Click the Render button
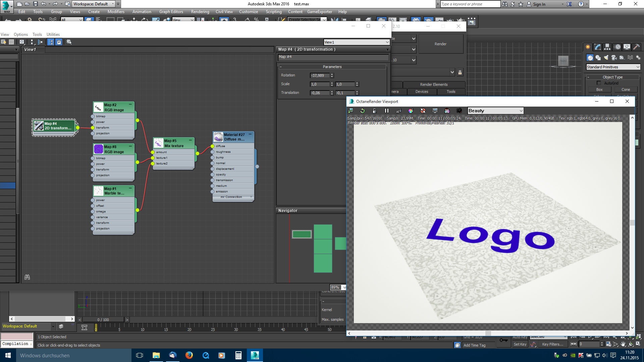The width and height of the screenshot is (644, 362). [x=440, y=44]
